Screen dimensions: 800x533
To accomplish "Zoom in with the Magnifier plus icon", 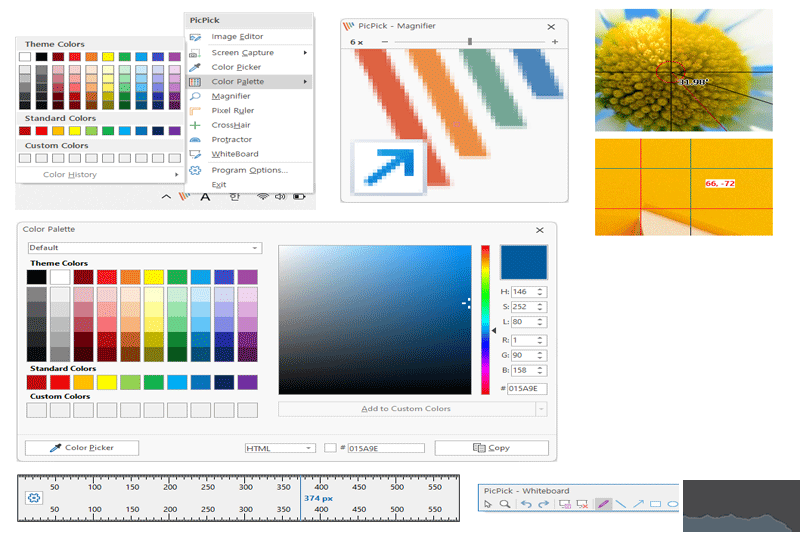I will (555, 42).
